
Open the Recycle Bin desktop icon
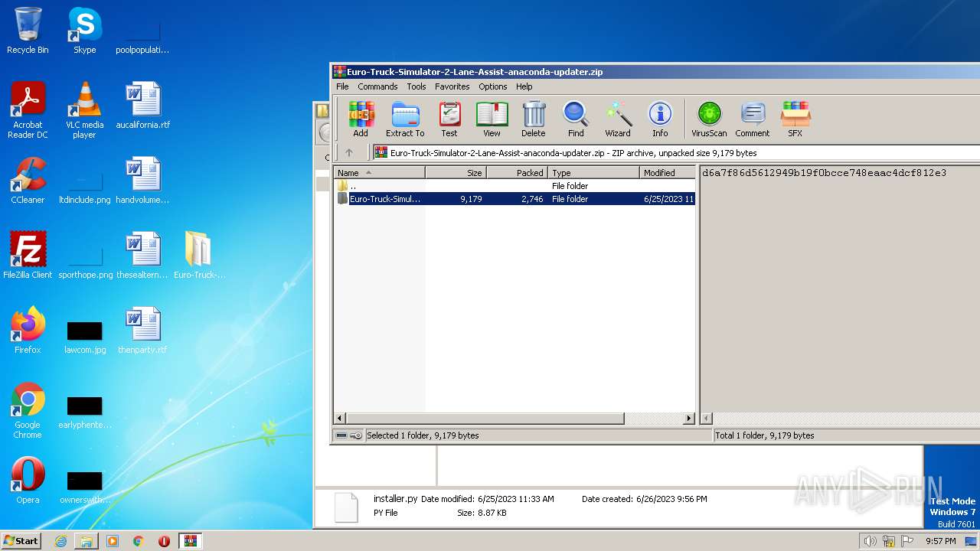point(28,31)
